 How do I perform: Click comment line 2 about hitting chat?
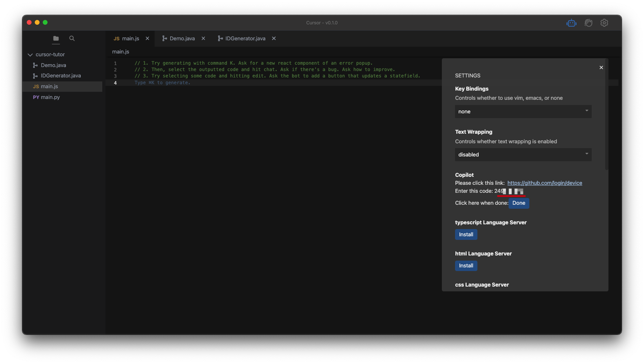coord(264,69)
